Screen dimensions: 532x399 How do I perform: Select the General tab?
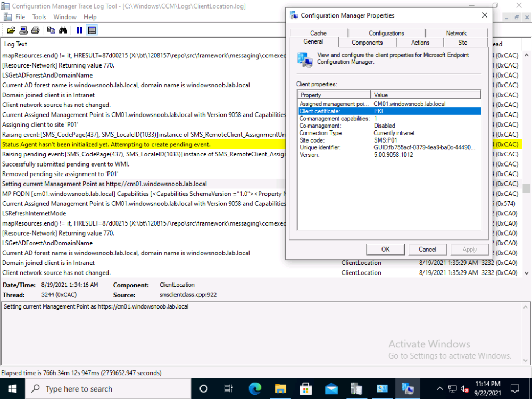pyautogui.click(x=313, y=41)
